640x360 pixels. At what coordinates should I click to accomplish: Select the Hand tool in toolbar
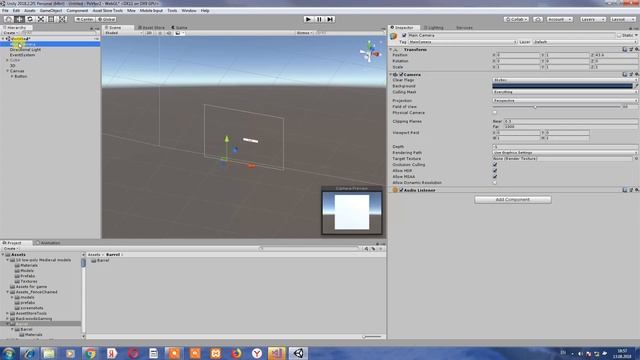[9, 19]
